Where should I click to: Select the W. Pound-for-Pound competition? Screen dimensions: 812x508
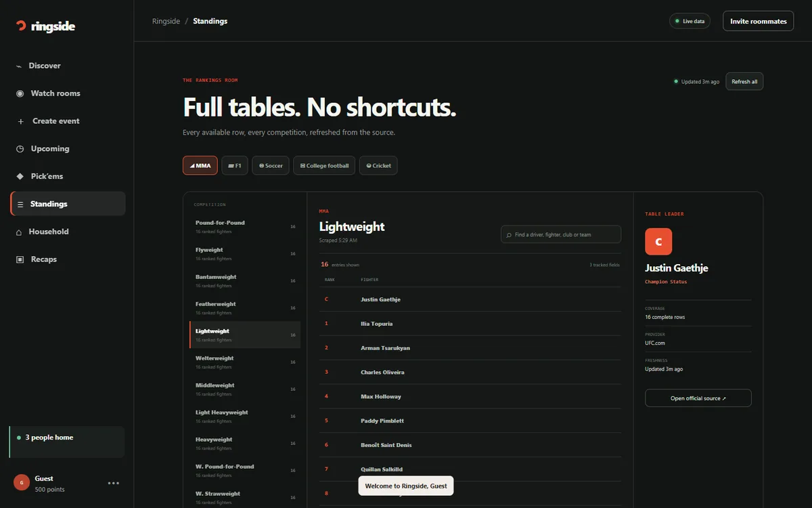click(x=245, y=470)
